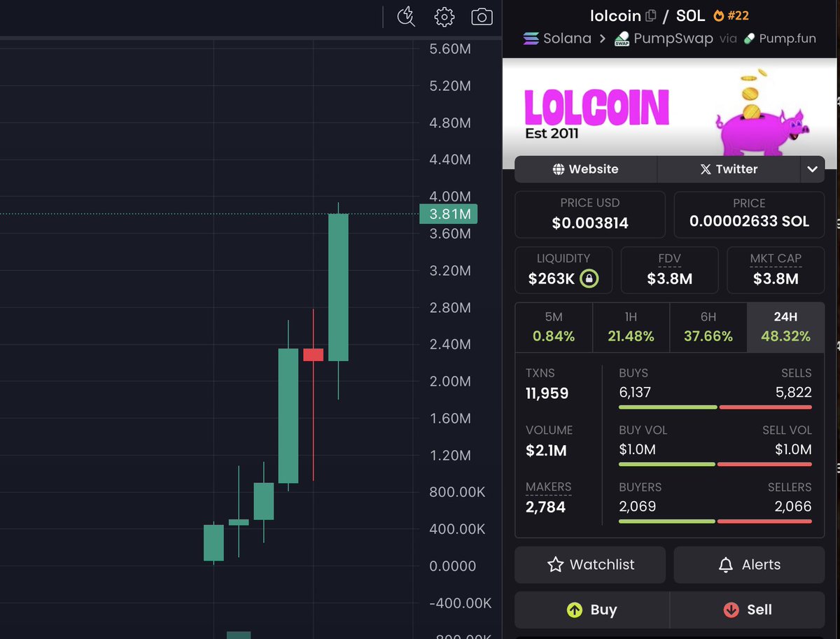
Task: Click the 0.0000 price axis label
Action: point(452,566)
